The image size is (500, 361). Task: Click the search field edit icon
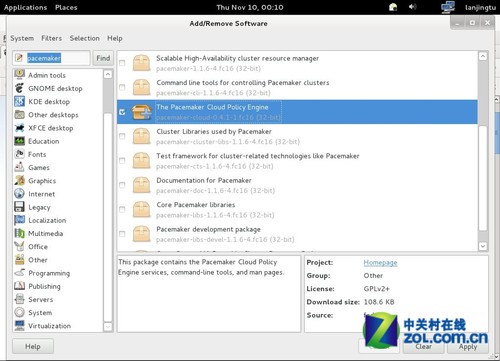click(19, 58)
